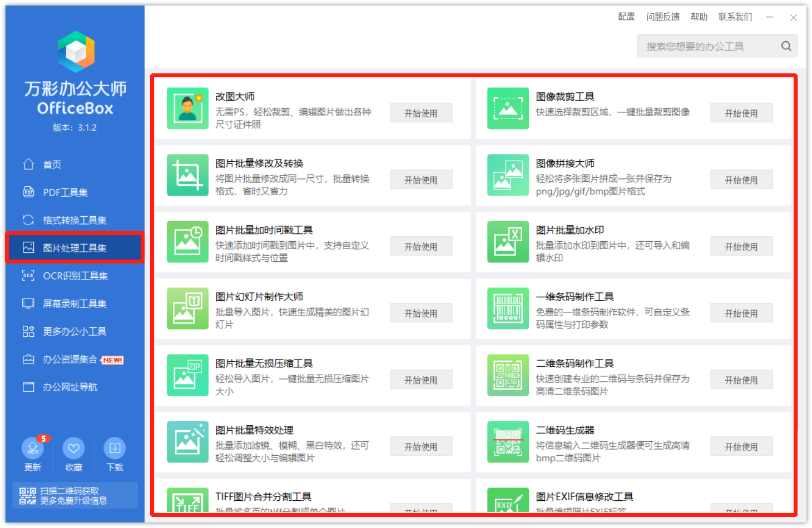The width and height of the screenshot is (812, 528).
Task: Open the 问题反馈 feedback link
Action: point(663,17)
